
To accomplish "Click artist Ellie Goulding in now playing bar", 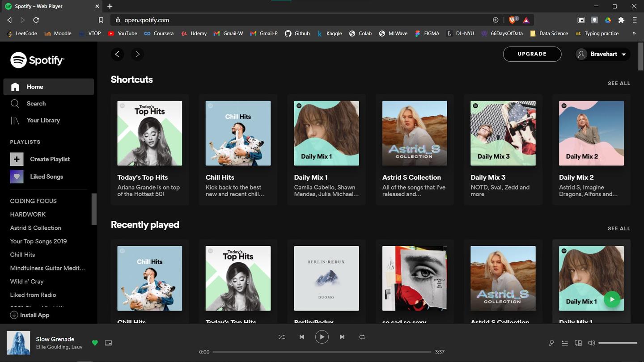I will [52, 347].
